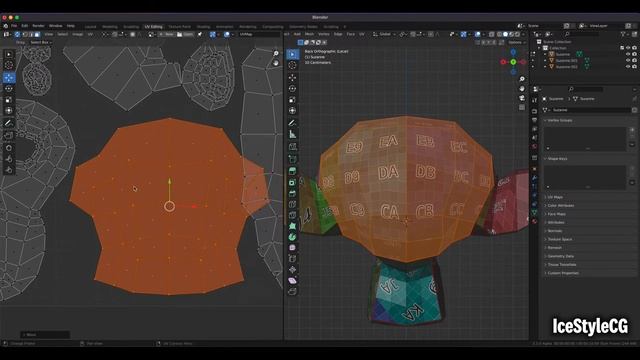Switch to solid viewport shading
640x360 pixels.
(x=505, y=34)
